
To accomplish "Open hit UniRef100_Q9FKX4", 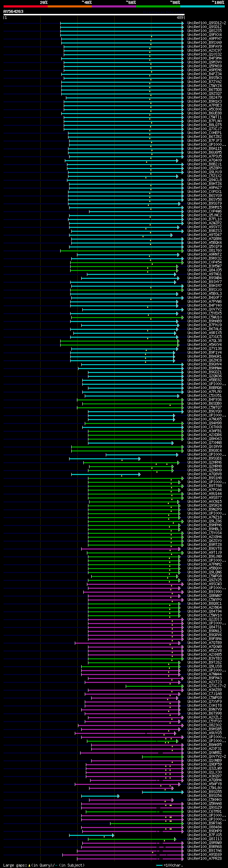I will (204, 35).
